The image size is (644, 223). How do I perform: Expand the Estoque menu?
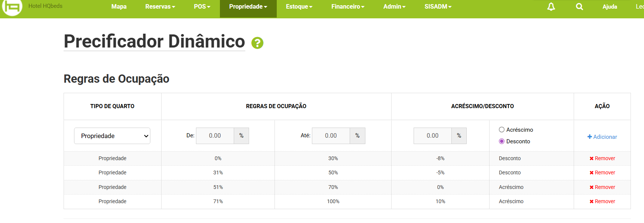click(x=299, y=7)
